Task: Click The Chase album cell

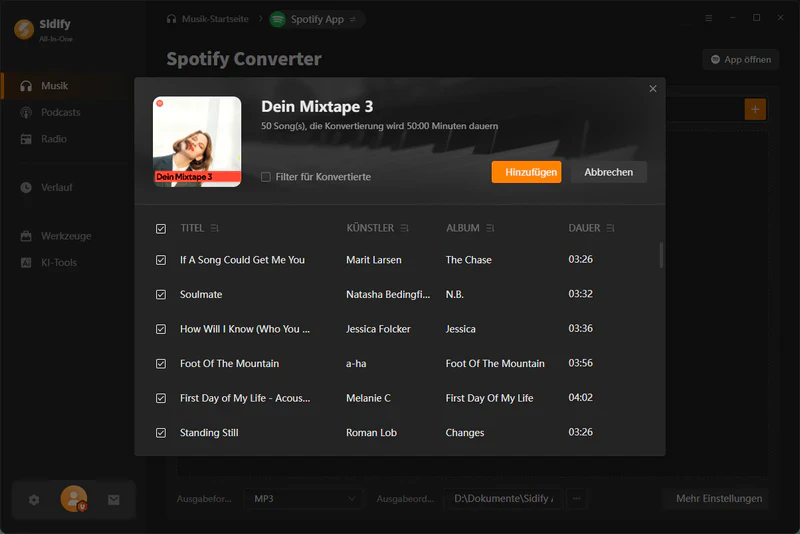Action: (468, 260)
